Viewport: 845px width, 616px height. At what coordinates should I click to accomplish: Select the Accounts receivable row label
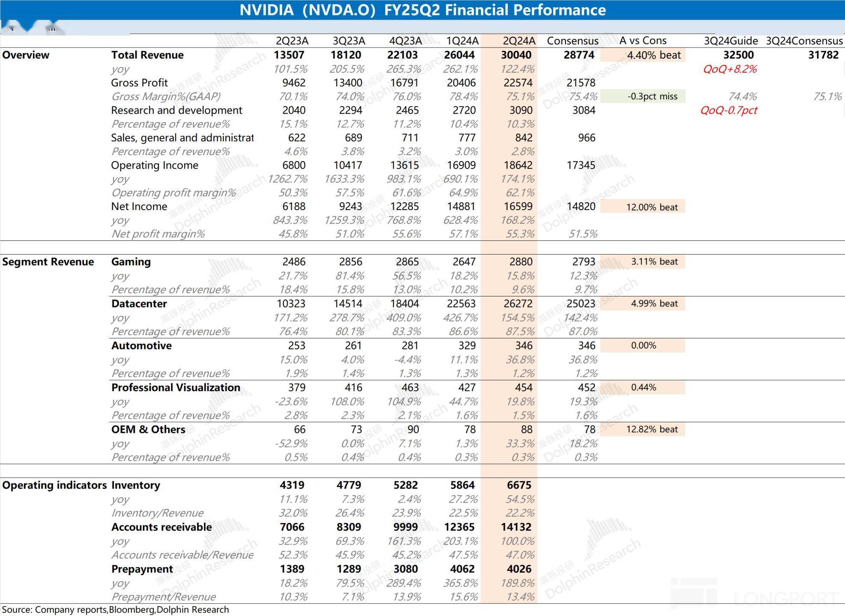161,527
